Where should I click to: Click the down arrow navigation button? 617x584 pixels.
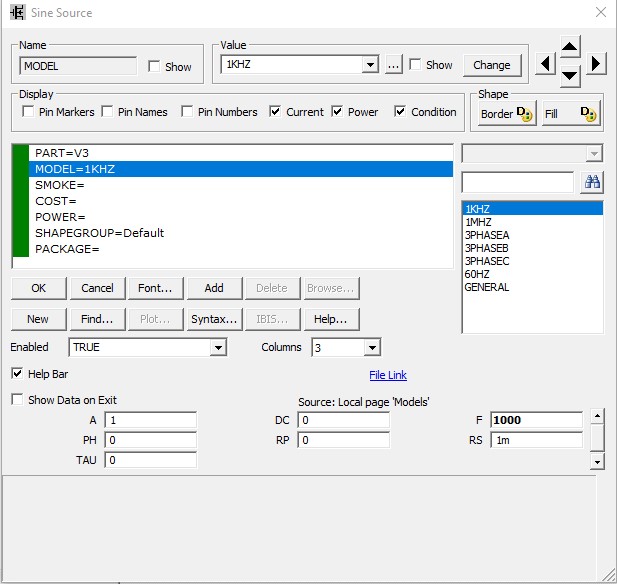pyautogui.click(x=569, y=76)
